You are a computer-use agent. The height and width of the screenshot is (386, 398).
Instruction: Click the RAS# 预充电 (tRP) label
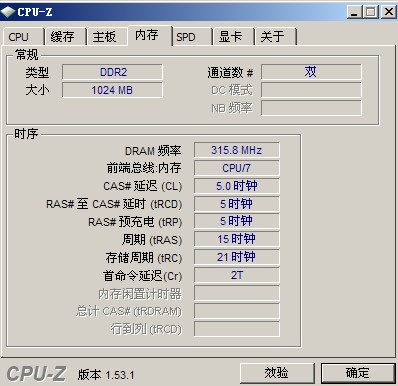point(135,222)
